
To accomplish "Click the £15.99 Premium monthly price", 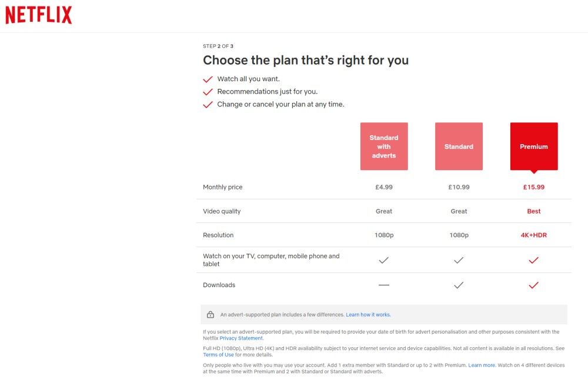I will pyautogui.click(x=533, y=187).
